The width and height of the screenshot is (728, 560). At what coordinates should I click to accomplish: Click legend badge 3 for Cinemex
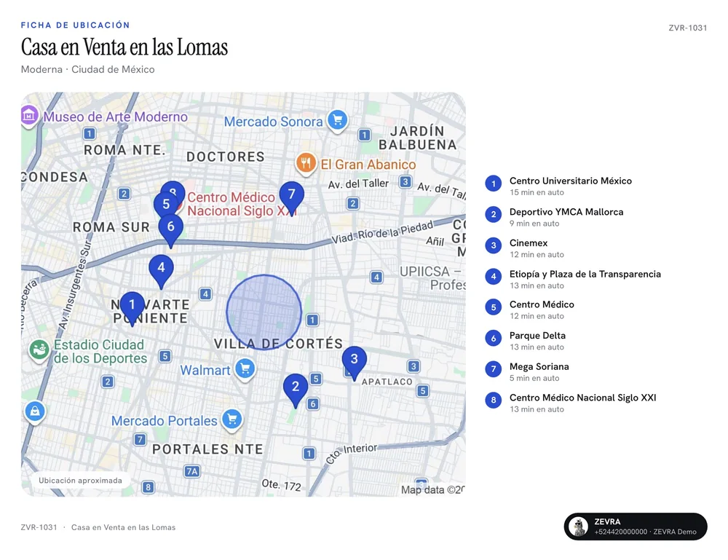(x=494, y=245)
